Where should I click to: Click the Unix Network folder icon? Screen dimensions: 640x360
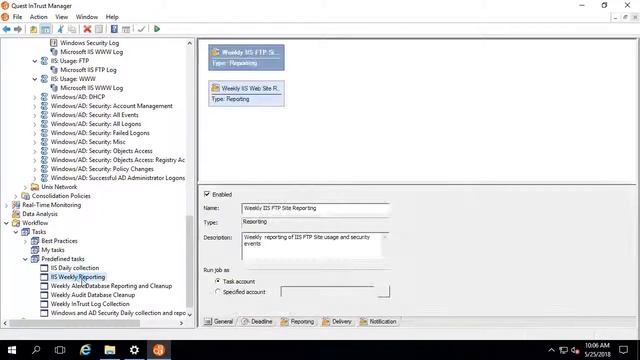[35, 187]
